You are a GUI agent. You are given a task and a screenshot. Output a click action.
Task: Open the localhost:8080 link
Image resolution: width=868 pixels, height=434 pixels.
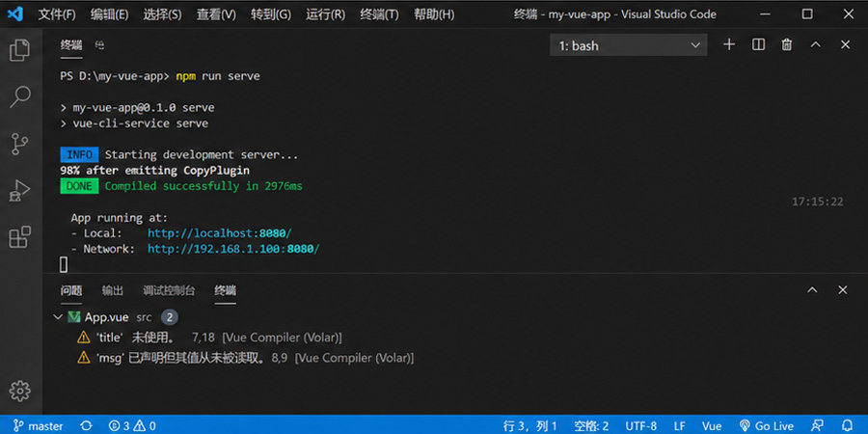(x=219, y=233)
